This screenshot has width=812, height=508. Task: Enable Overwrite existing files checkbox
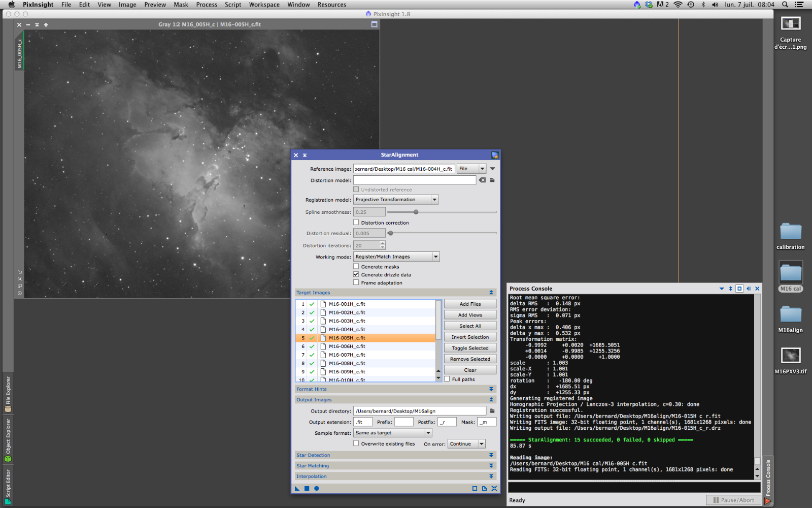click(356, 443)
